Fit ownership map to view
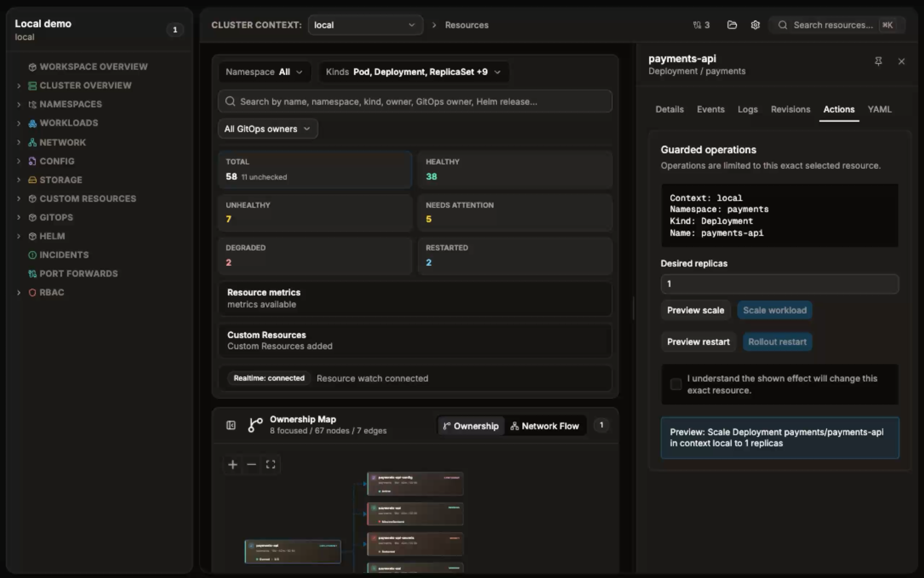Screen dimensions: 924x578 pyautogui.click(x=271, y=465)
